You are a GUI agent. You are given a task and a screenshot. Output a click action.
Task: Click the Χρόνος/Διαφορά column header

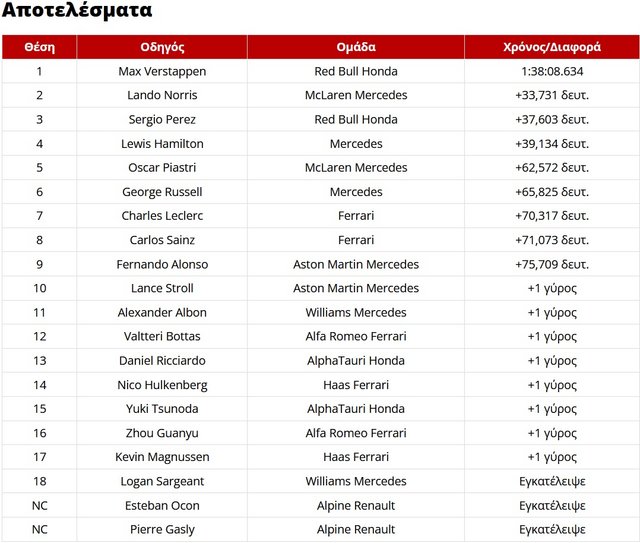point(552,47)
